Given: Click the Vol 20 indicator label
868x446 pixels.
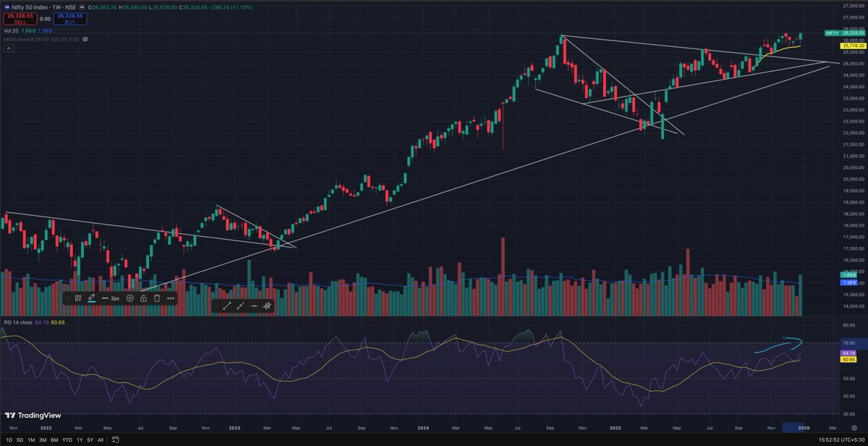Looking at the screenshot, I should pyautogui.click(x=11, y=31).
